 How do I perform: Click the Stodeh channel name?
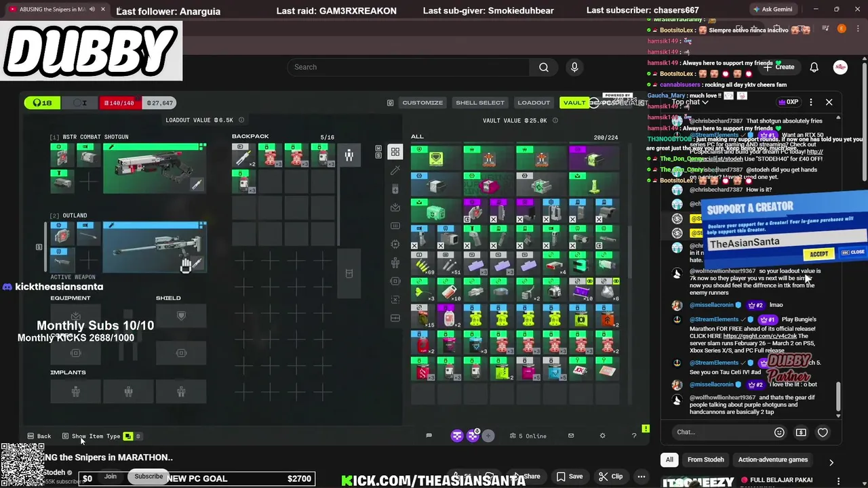[x=54, y=472]
